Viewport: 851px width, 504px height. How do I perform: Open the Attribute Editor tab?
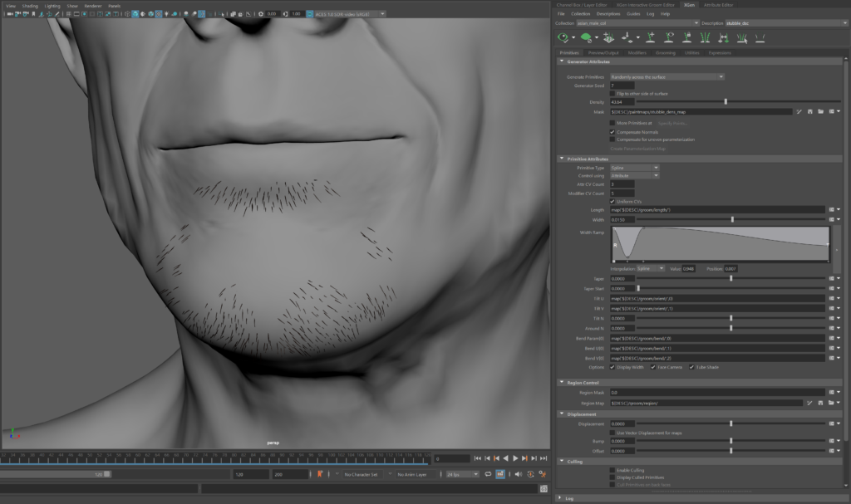pyautogui.click(x=718, y=4)
